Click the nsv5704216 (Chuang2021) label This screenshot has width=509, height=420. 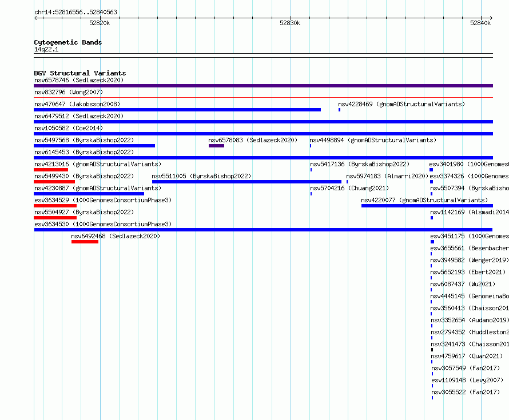coord(349,188)
